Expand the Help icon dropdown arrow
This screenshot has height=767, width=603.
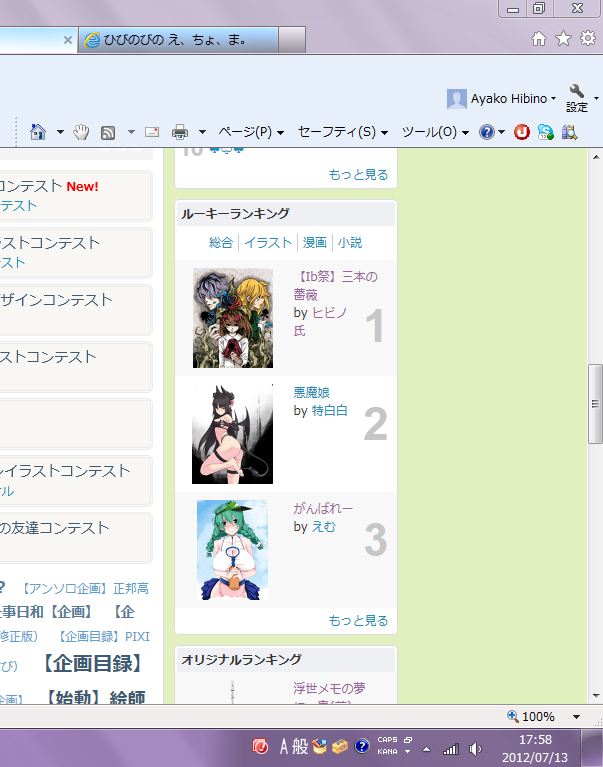(501, 132)
